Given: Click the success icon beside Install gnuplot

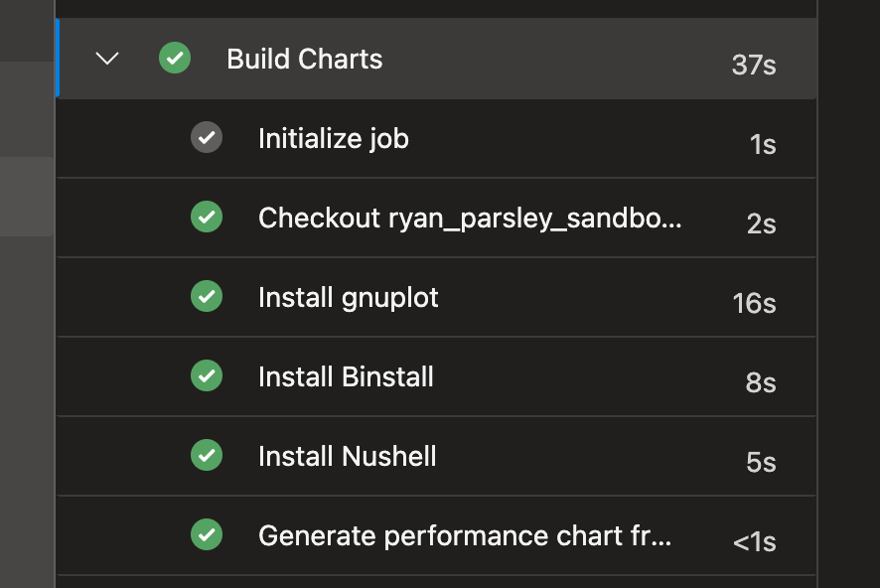Looking at the screenshot, I should (x=207, y=296).
